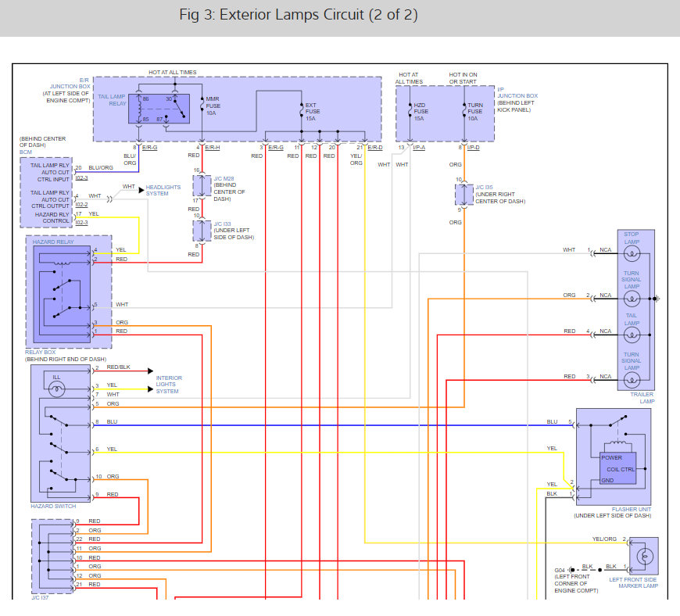Click the MMR fuse symbol
This screenshot has width=680, height=616.
pyautogui.click(x=202, y=106)
